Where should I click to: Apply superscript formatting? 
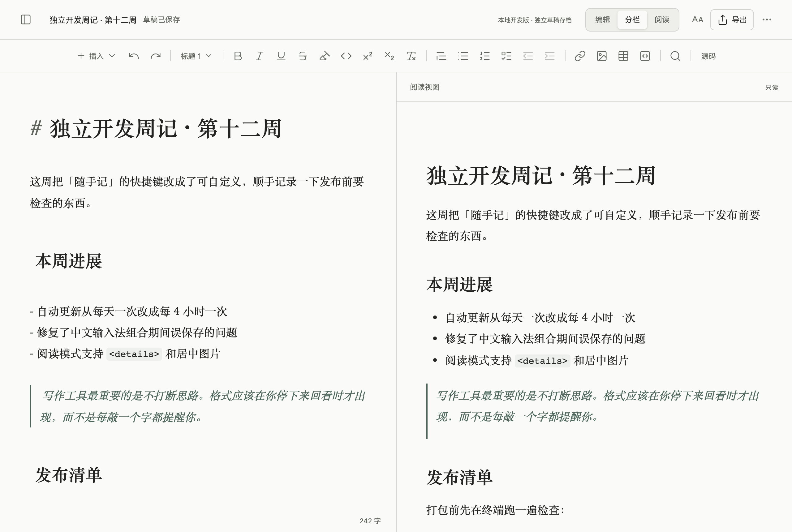pos(368,56)
